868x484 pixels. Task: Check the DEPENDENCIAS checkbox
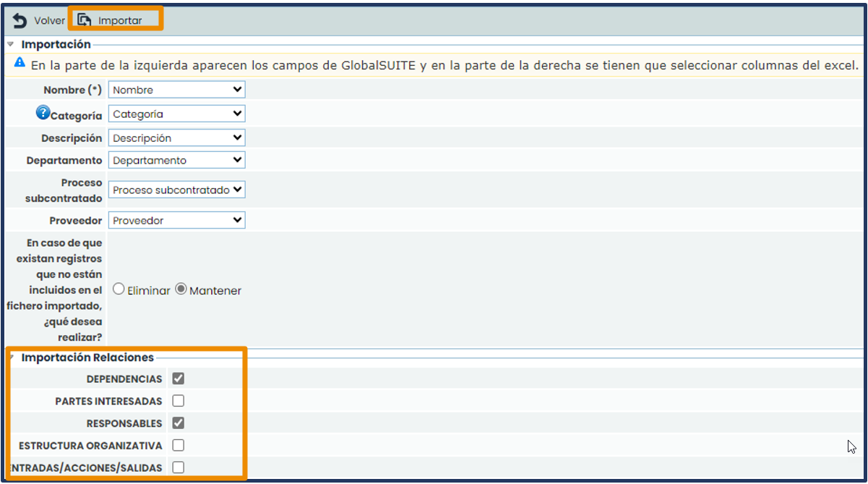(x=178, y=378)
